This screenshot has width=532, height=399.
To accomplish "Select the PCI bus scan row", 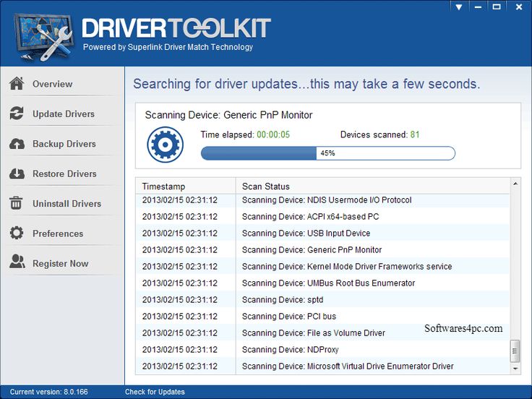I will coord(322,316).
